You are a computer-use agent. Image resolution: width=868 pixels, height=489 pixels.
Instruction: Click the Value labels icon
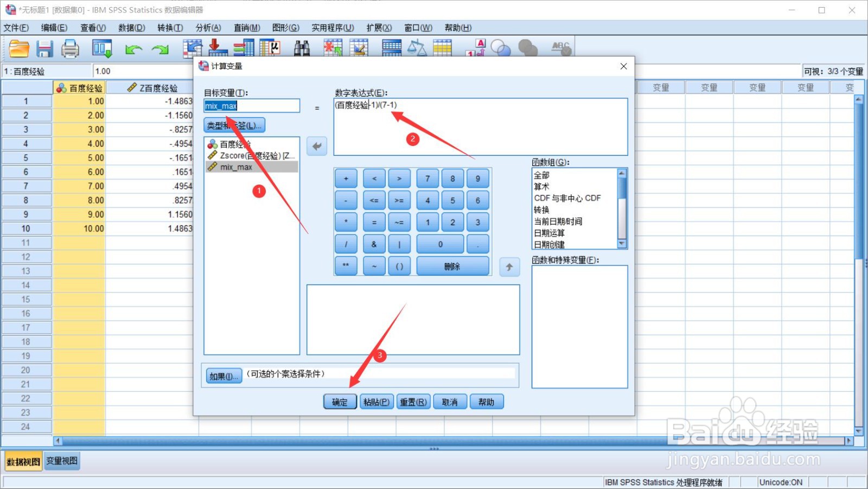(476, 49)
